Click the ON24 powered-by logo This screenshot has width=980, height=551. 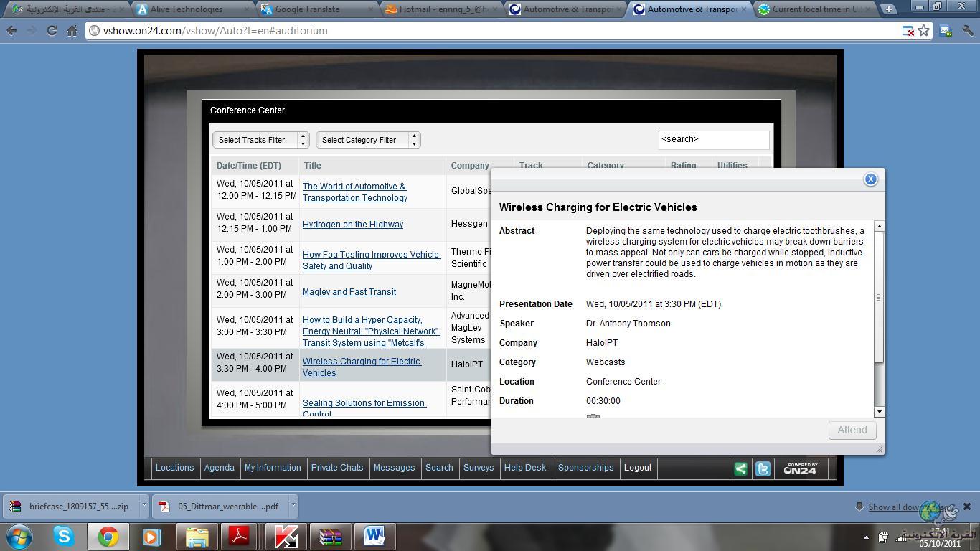[800, 468]
